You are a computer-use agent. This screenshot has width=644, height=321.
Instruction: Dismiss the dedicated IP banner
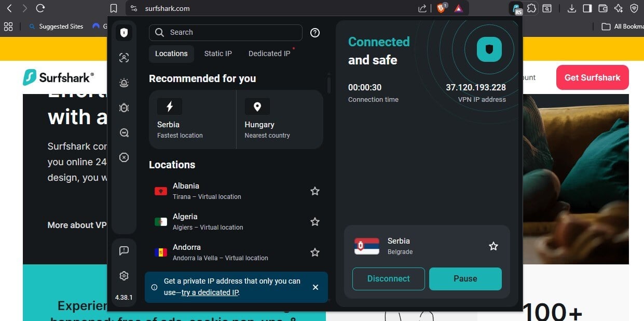[316, 287]
